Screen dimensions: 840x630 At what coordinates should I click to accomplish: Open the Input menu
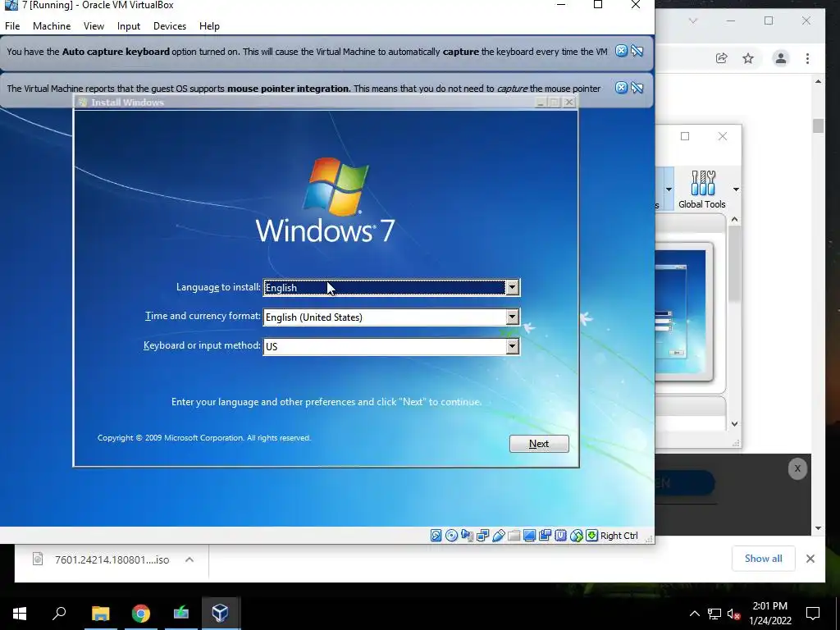(129, 26)
